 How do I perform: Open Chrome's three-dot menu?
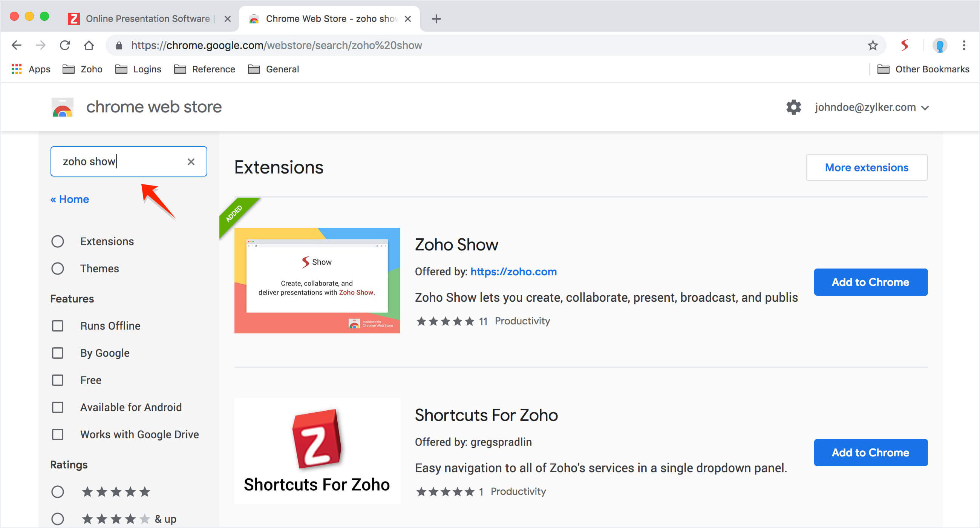pyautogui.click(x=964, y=45)
